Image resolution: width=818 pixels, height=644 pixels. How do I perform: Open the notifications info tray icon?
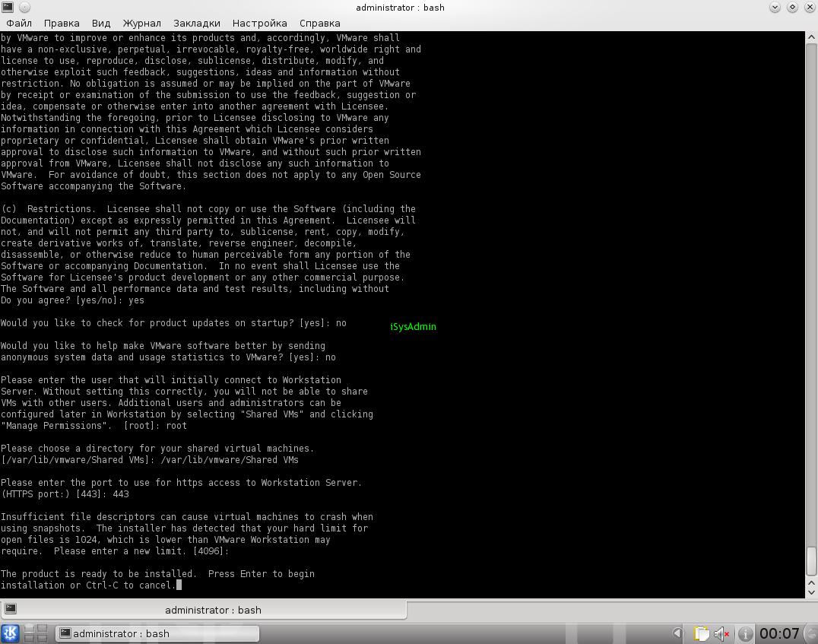click(746, 633)
